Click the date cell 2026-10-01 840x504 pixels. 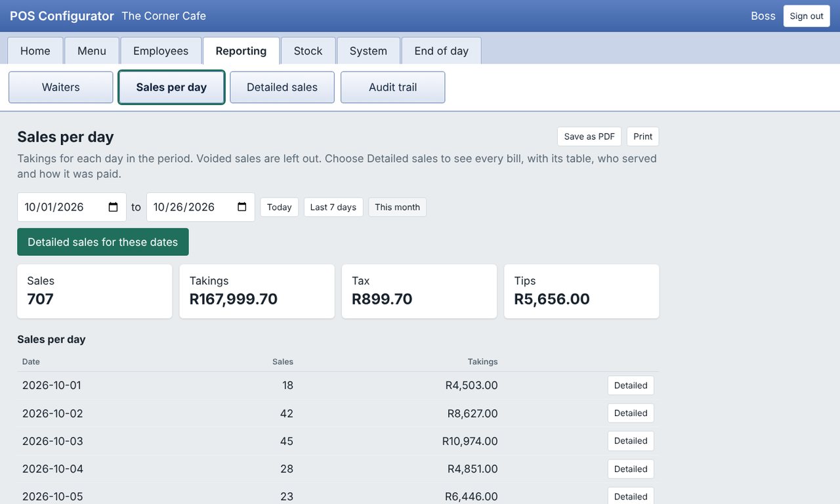click(x=52, y=385)
